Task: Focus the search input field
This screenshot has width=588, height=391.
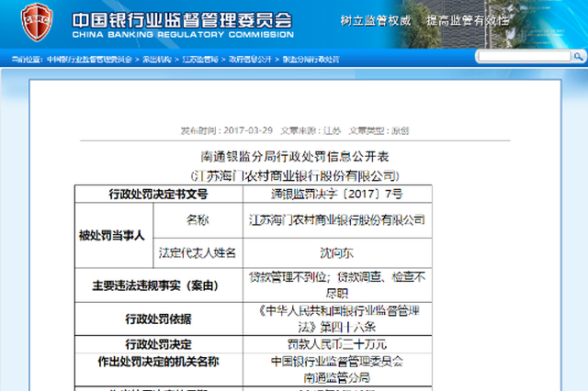Action: pyautogui.click(x=525, y=57)
